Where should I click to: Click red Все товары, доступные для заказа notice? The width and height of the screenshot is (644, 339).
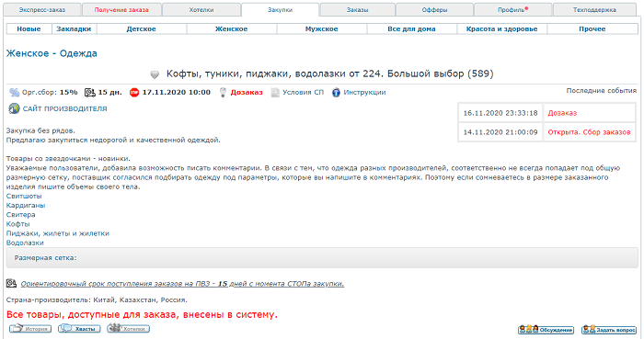[x=142, y=315]
